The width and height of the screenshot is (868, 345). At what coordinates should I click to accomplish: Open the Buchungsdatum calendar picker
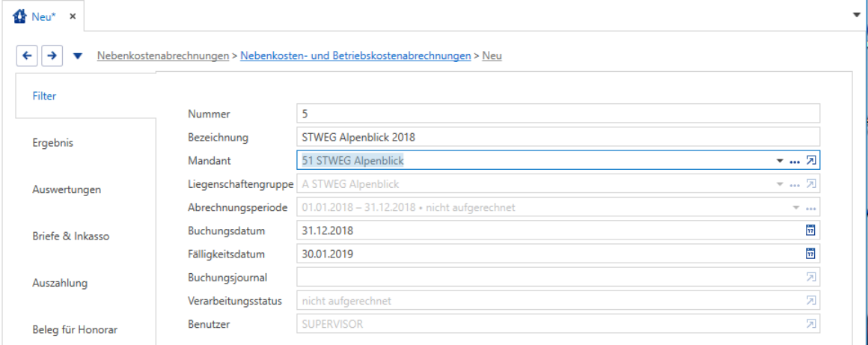click(810, 230)
